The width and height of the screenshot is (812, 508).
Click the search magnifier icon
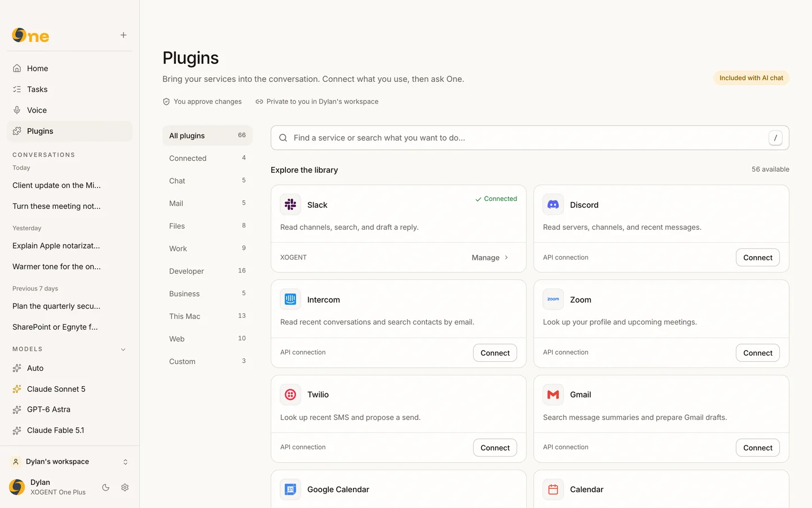pos(283,138)
